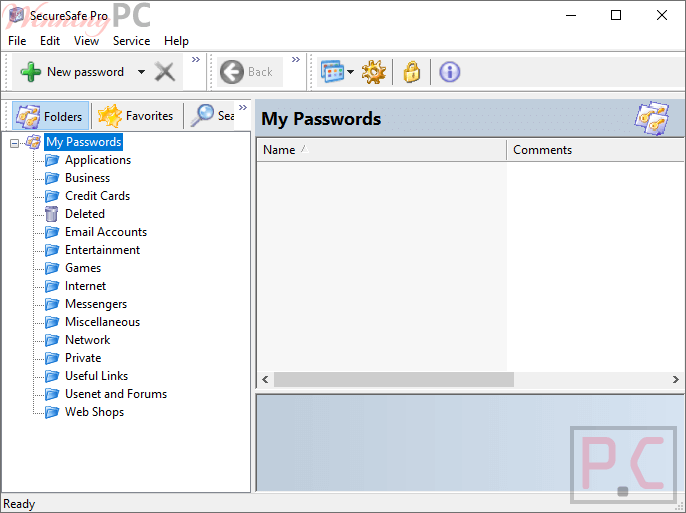Screen dimensions: 686x513
Task: Click the Email Accounts folder icon
Action: pyautogui.click(x=52, y=232)
